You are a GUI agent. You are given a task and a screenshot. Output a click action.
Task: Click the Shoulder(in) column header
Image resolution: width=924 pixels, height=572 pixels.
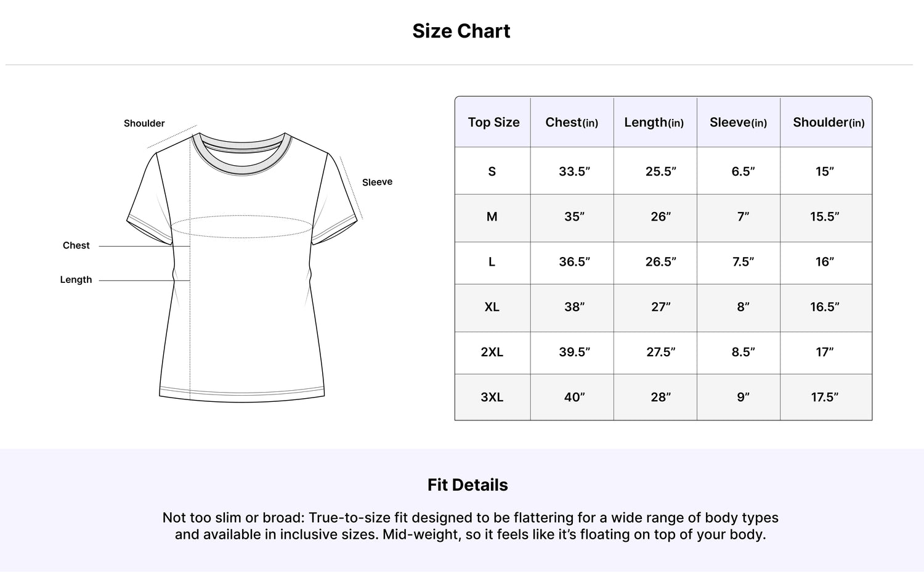[x=829, y=122]
